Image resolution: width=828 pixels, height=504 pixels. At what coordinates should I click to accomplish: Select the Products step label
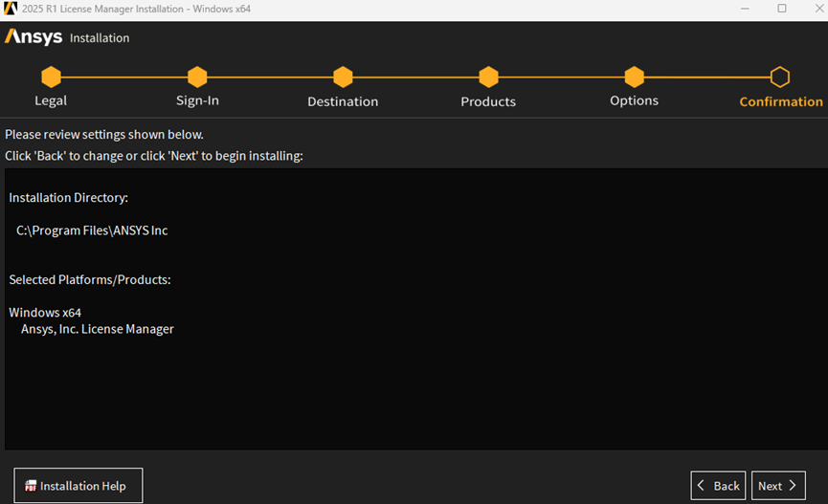click(x=488, y=101)
